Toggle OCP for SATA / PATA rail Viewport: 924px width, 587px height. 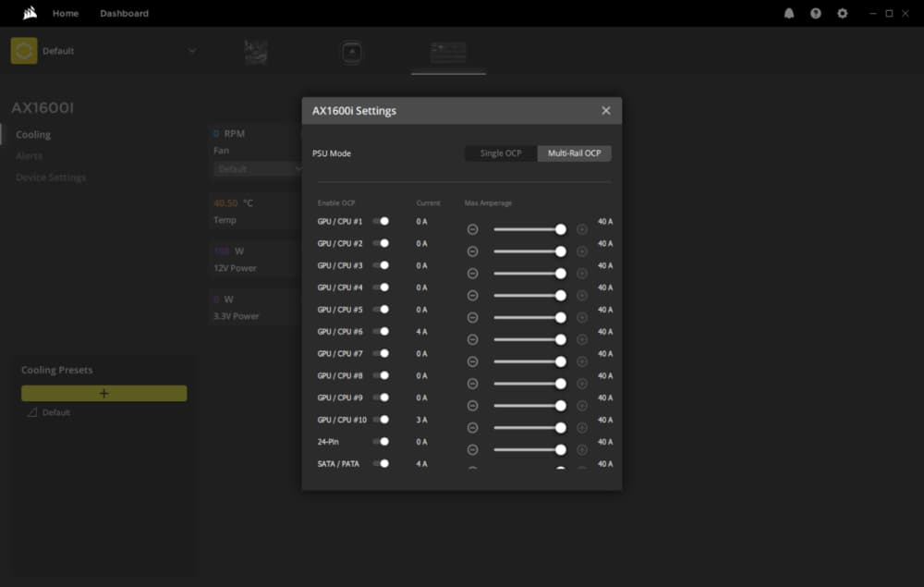(381, 463)
